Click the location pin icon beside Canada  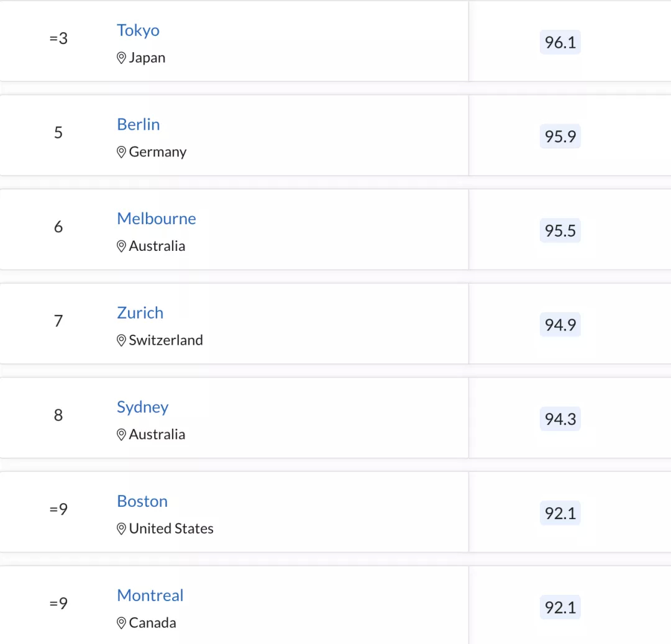121,623
